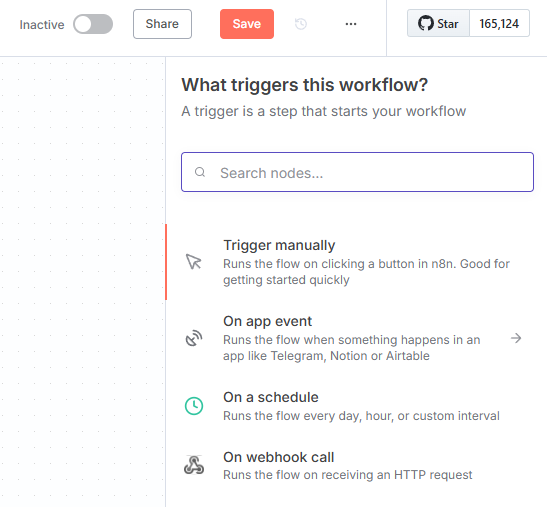
Task: Open the 165,124 star count link
Action: pyautogui.click(x=499, y=23)
